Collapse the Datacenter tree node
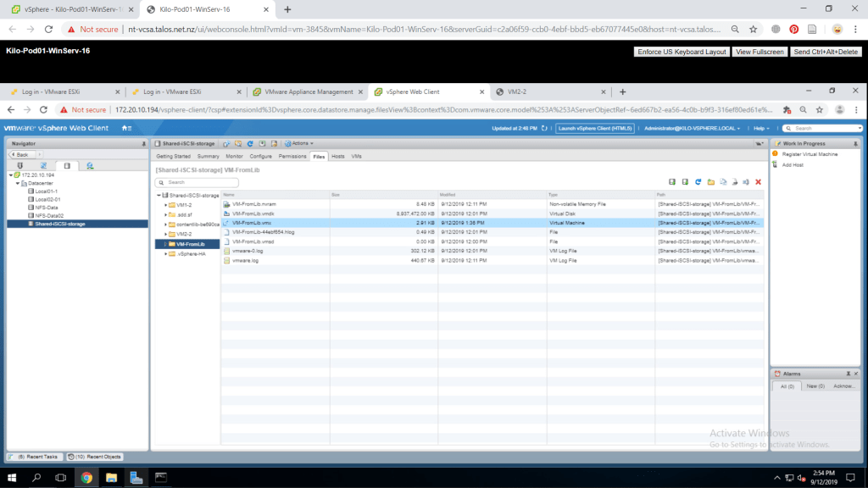Screen dimensions: 868x488 [17, 183]
